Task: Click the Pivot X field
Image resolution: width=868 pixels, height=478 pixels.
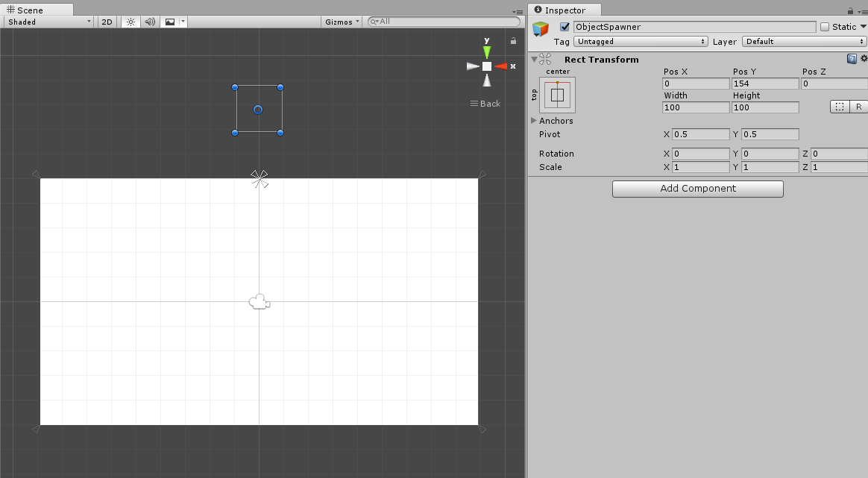Action: pos(701,134)
